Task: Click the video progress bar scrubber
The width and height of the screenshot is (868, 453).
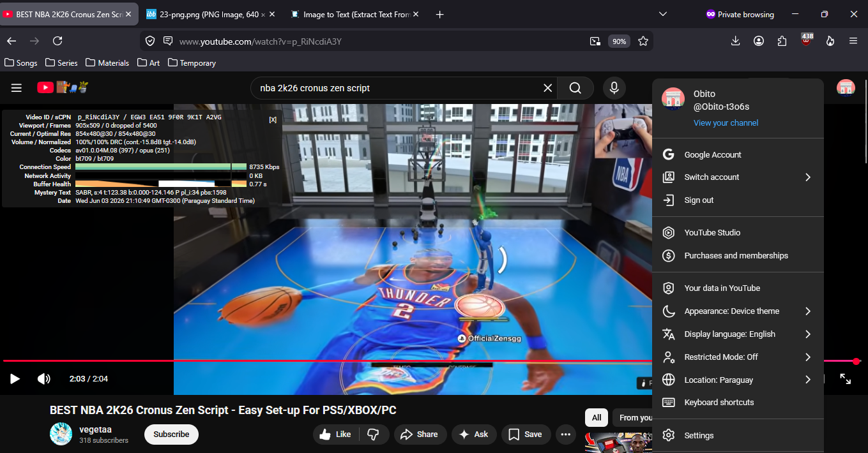Action: tap(857, 361)
